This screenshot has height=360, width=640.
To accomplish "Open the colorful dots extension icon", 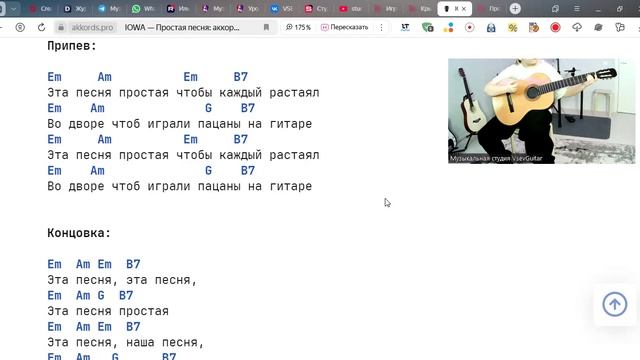I will [449, 27].
